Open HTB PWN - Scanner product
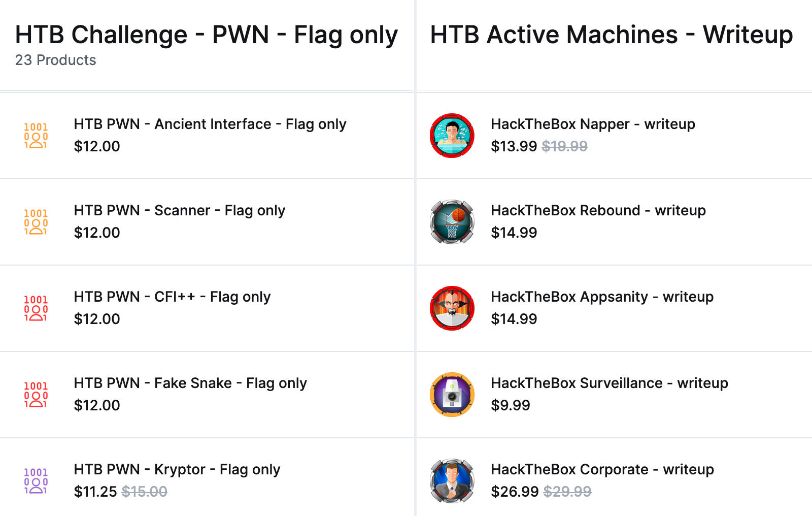The image size is (812, 516). tap(179, 211)
